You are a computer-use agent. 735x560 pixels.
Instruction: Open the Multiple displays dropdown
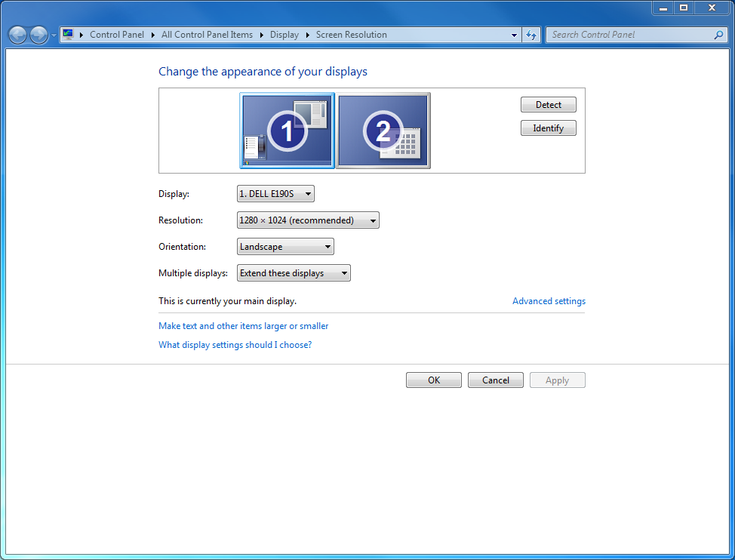pos(294,273)
